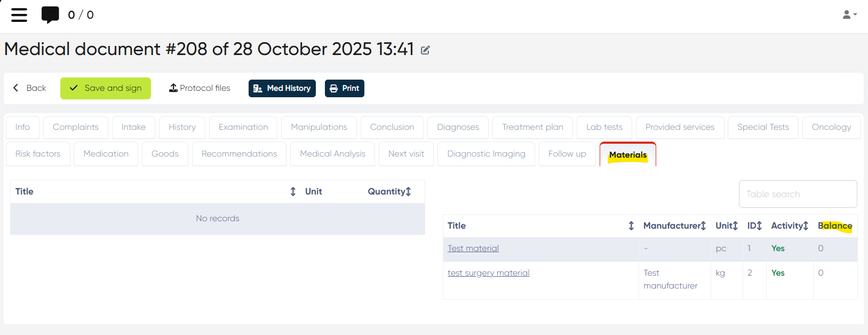Open the chat messages icon

pos(51,15)
